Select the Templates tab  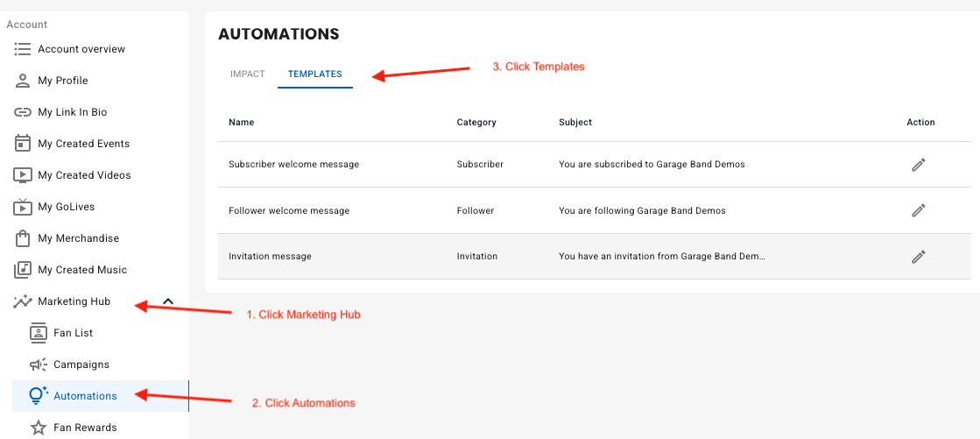click(314, 74)
